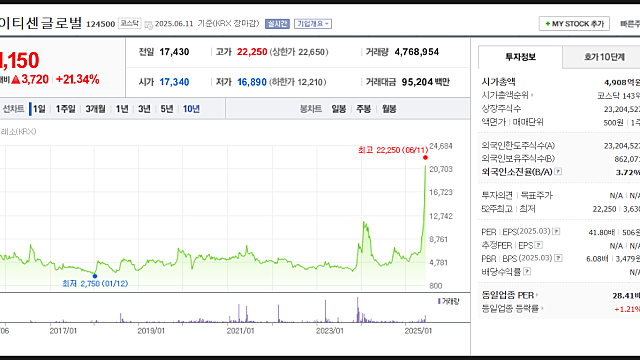Click the 시가 17,340 value

pos(174,82)
